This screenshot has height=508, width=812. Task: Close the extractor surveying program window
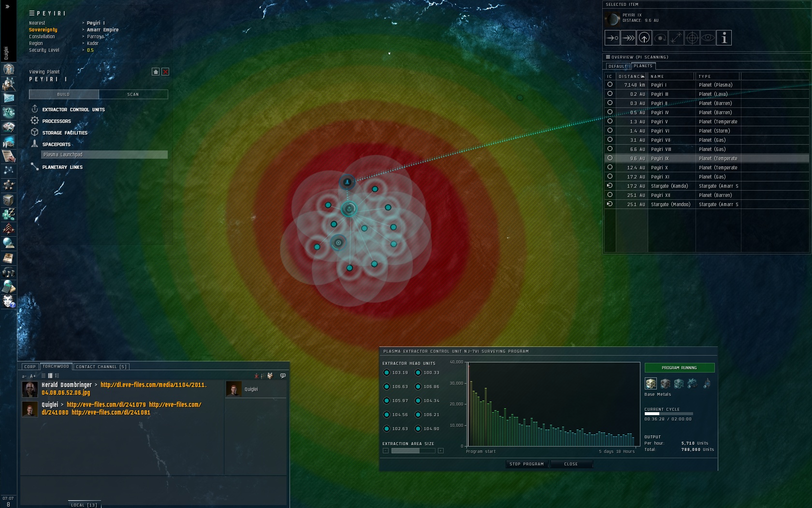pyautogui.click(x=571, y=464)
